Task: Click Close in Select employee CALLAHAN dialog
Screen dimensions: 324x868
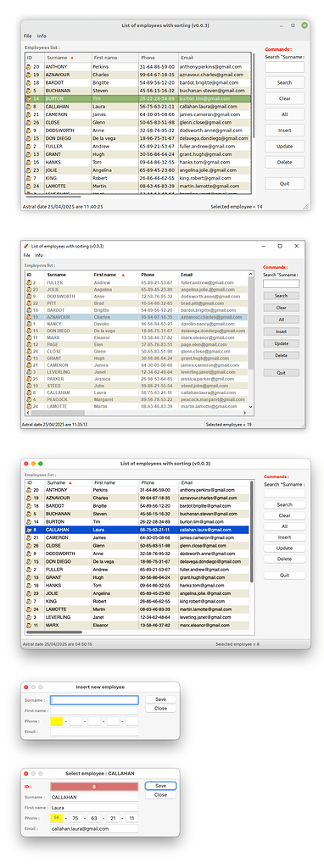Action: point(160,794)
